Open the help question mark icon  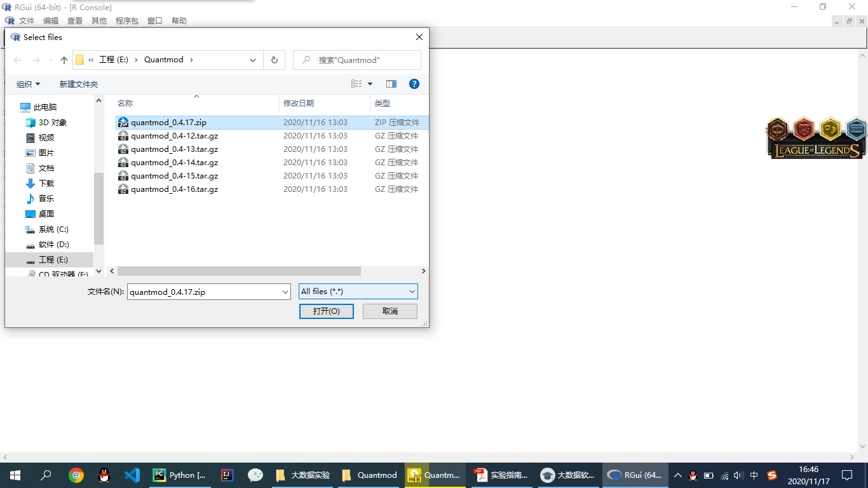tap(414, 84)
